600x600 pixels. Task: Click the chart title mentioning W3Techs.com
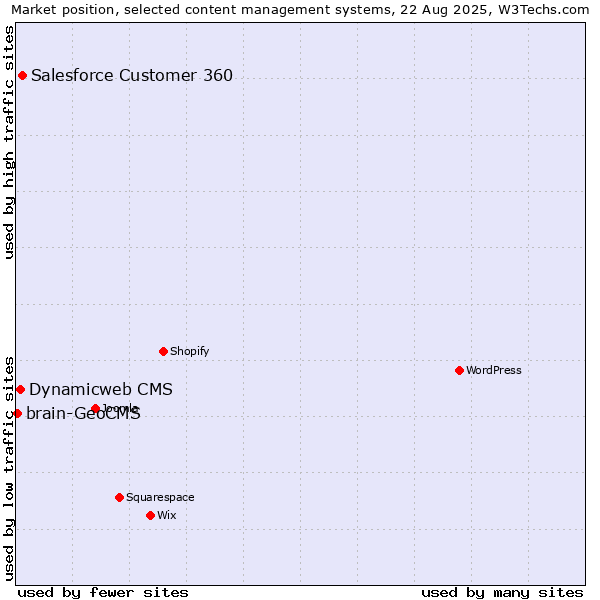pos(300,9)
